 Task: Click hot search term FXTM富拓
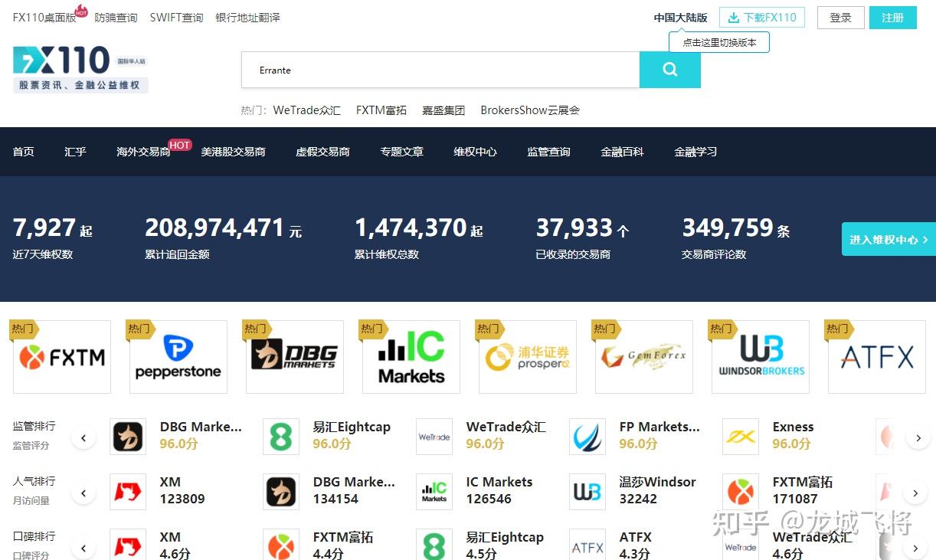(381, 110)
